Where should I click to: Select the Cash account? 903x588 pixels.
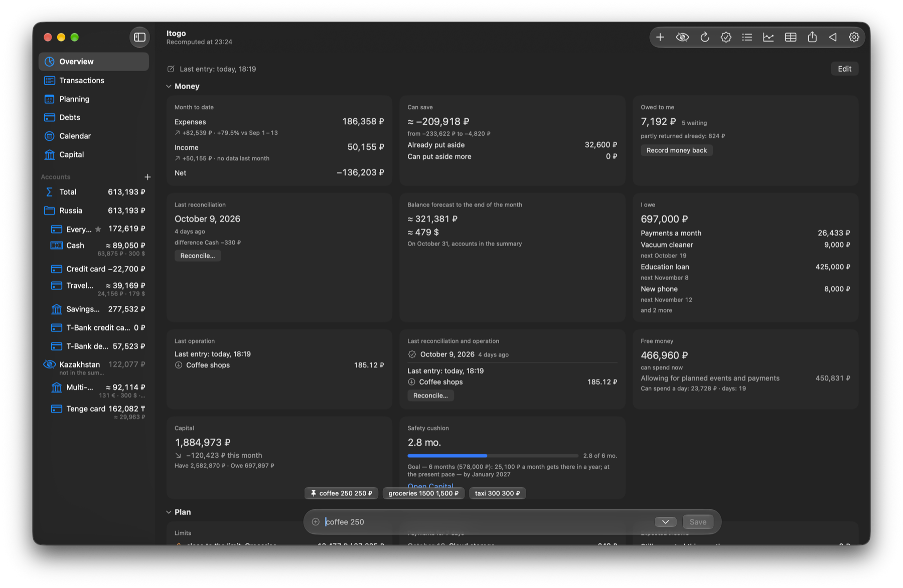(94, 248)
